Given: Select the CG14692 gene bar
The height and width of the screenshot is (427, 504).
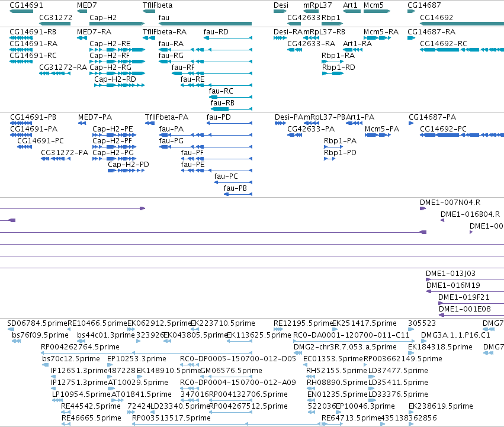Looking at the screenshot, I should [462, 24].
